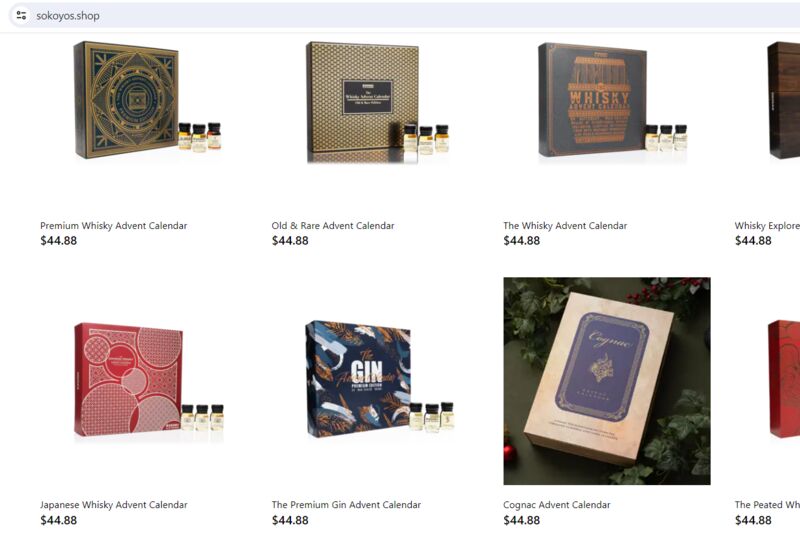Screen dimensions: 800x557
Task: Open the Whisky Explorer calendar partial image
Action: 783,100
